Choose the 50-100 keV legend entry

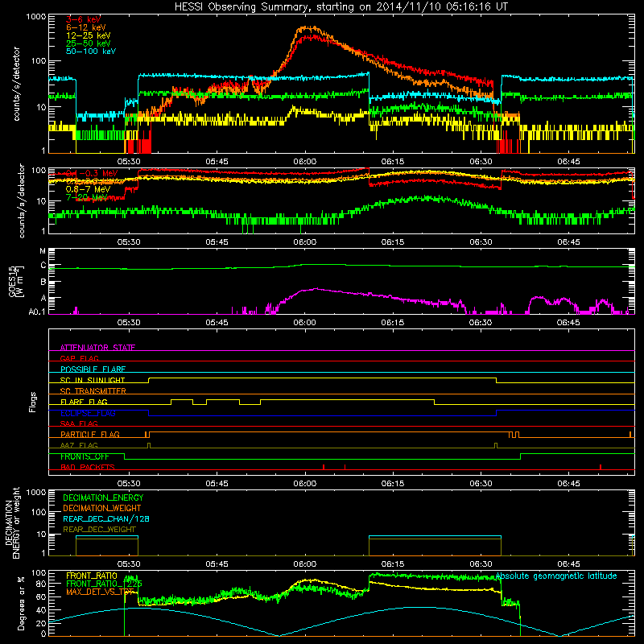(x=91, y=52)
